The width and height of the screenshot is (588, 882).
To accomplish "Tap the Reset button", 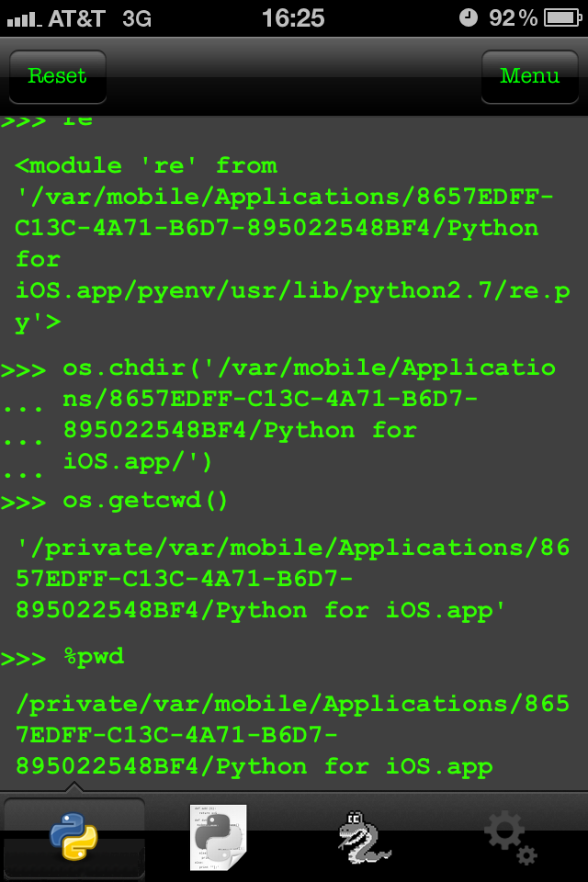I will (x=57, y=76).
